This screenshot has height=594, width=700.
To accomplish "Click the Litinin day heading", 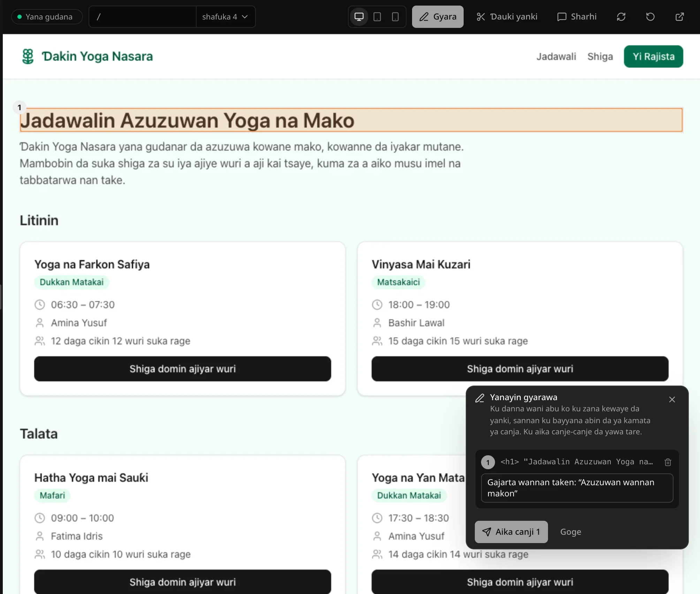I will coord(39,220).
